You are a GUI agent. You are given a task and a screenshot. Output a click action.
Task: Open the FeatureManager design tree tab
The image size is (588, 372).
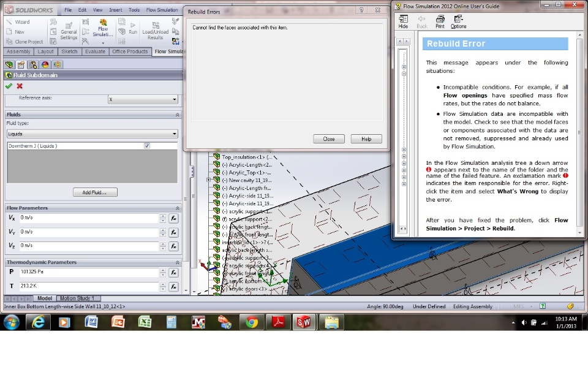[9, 64]
